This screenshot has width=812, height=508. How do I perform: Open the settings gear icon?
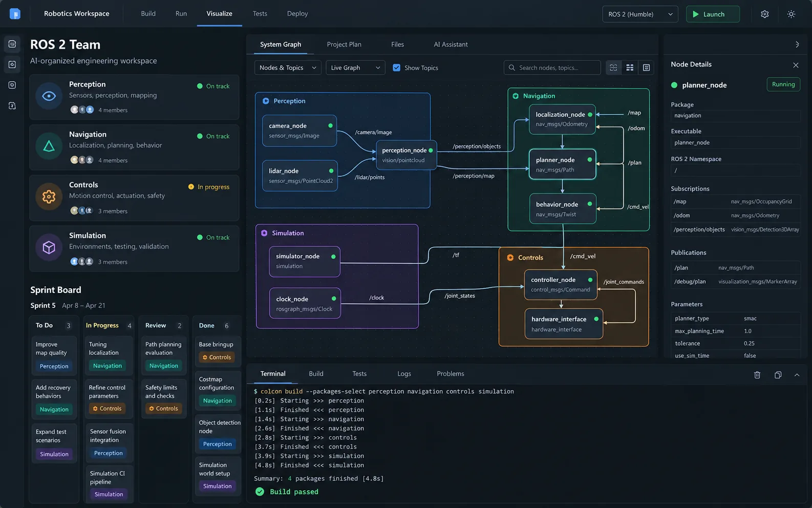pyautogui.click(x=764, y=14)
